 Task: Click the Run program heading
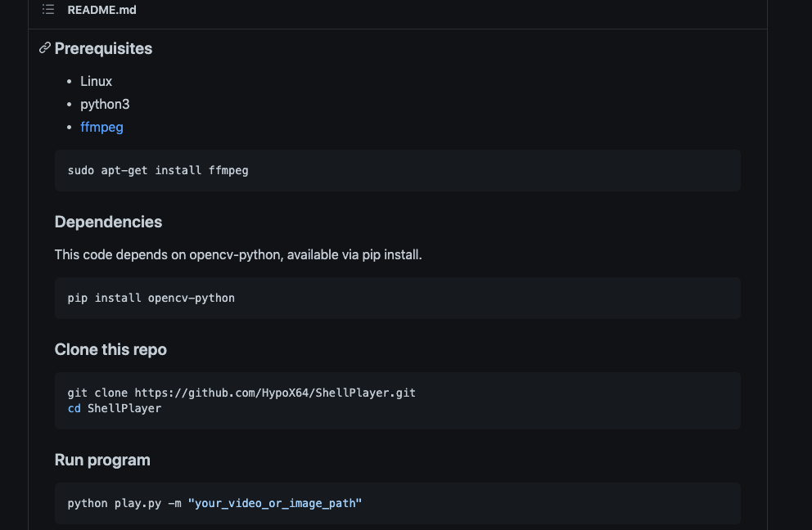coord(102,460)
